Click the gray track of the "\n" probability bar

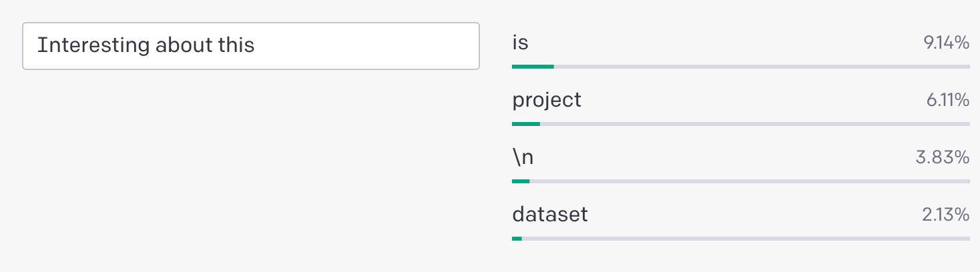tap(748, 181)
